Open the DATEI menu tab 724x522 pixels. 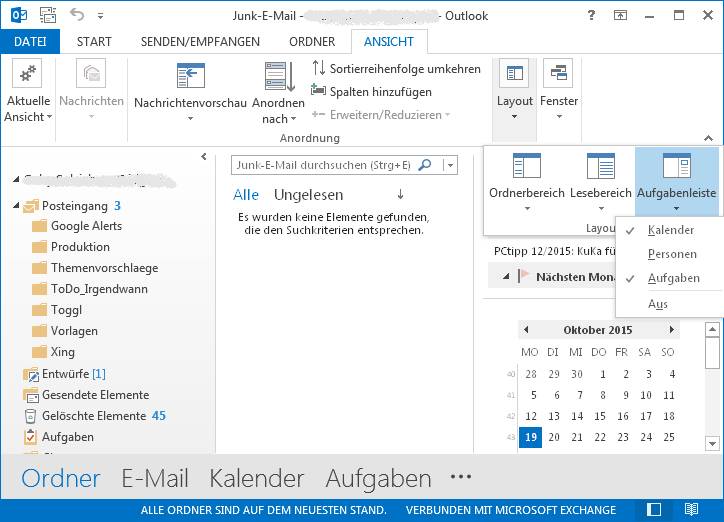(x=30, y=42)
